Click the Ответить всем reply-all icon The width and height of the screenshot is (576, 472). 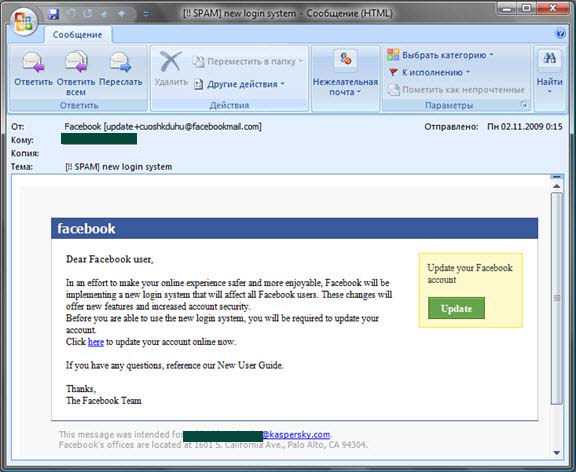pos(76,61)
